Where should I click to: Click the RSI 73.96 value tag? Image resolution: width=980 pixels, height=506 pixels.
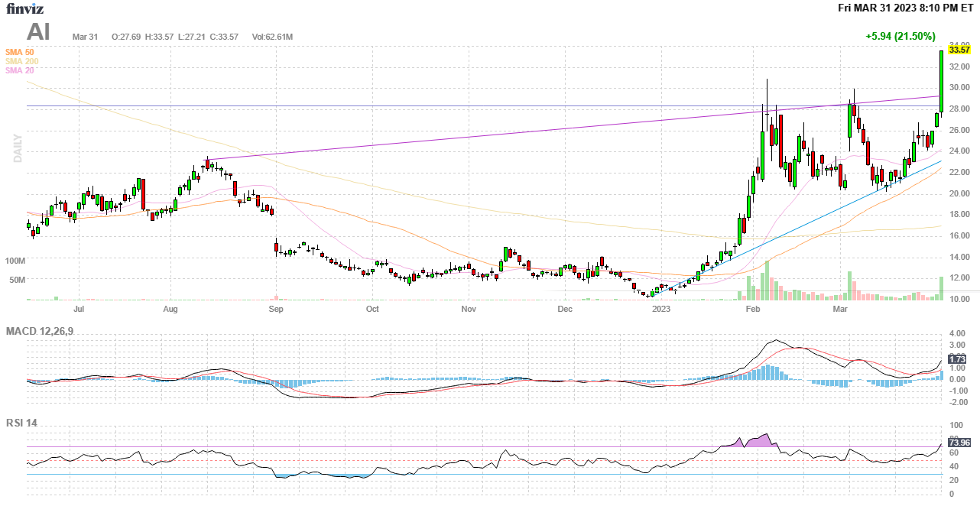pos(959,443)
